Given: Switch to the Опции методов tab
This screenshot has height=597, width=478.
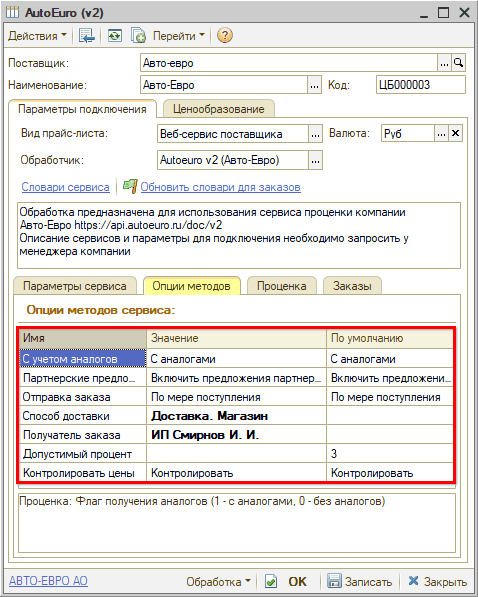Looking at the screenshot, I should click(x=192, y=286).
